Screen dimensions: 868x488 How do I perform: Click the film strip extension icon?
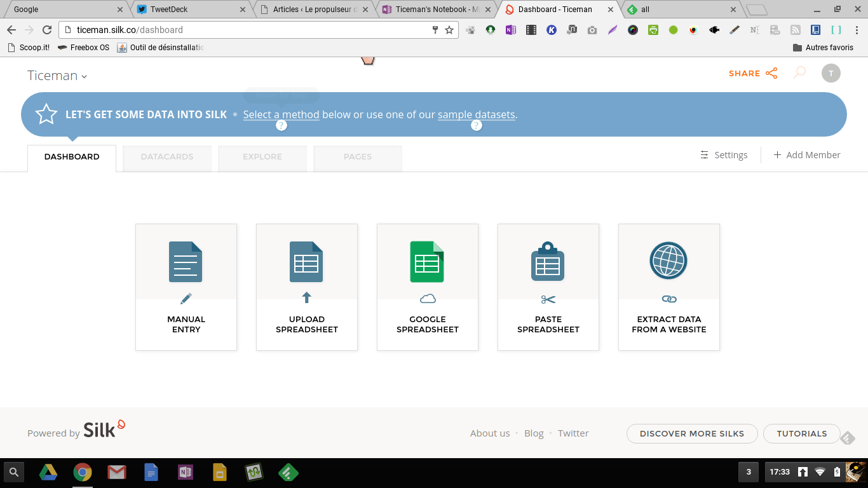click(x=531, y=30)
